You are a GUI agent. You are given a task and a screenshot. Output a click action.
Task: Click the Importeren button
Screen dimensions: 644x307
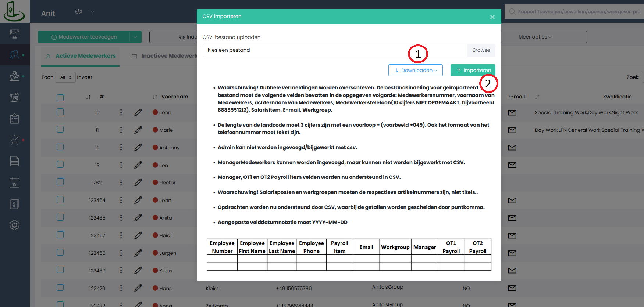pyautogui.click(x=473, y=71)
